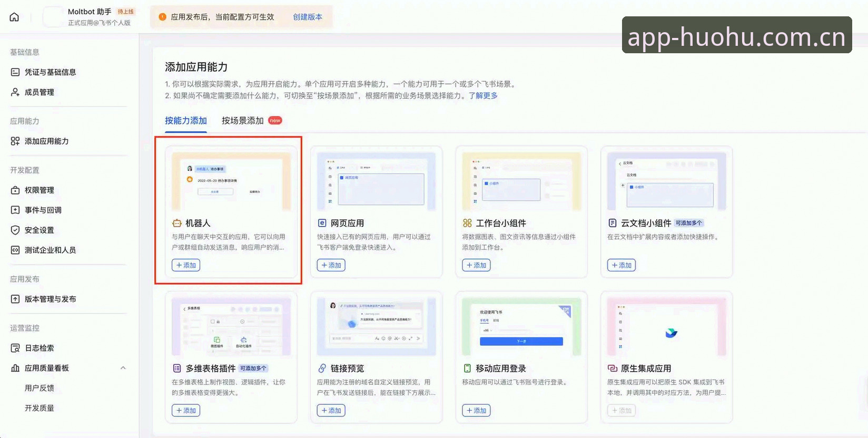Click the 可添加多个 tag on 云文档小组件
The image size is (868, 438).
coord(689,223)
